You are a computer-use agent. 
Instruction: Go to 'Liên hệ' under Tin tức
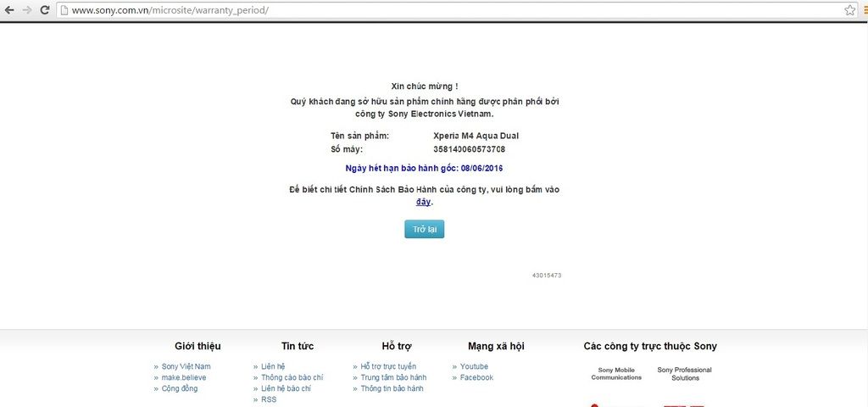coord(273,366)
